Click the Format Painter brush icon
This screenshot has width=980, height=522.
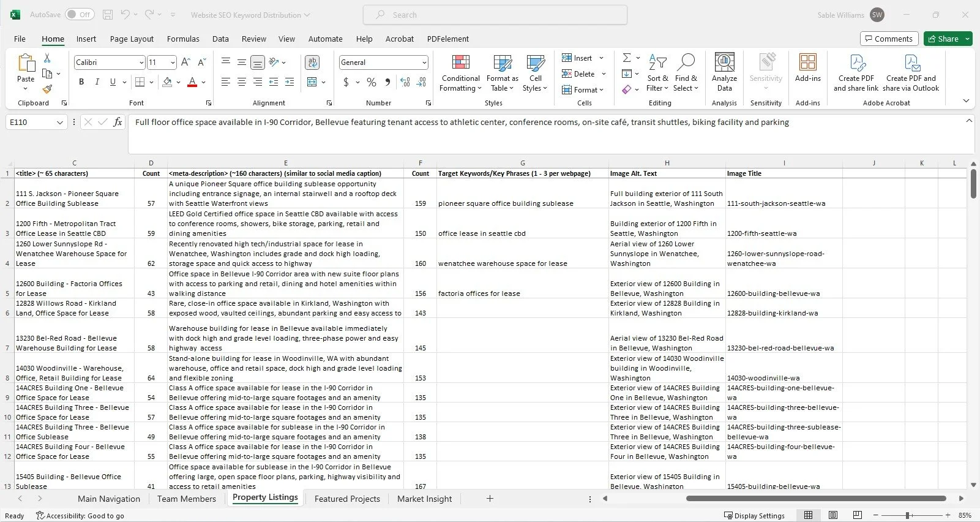coord(47,89)
